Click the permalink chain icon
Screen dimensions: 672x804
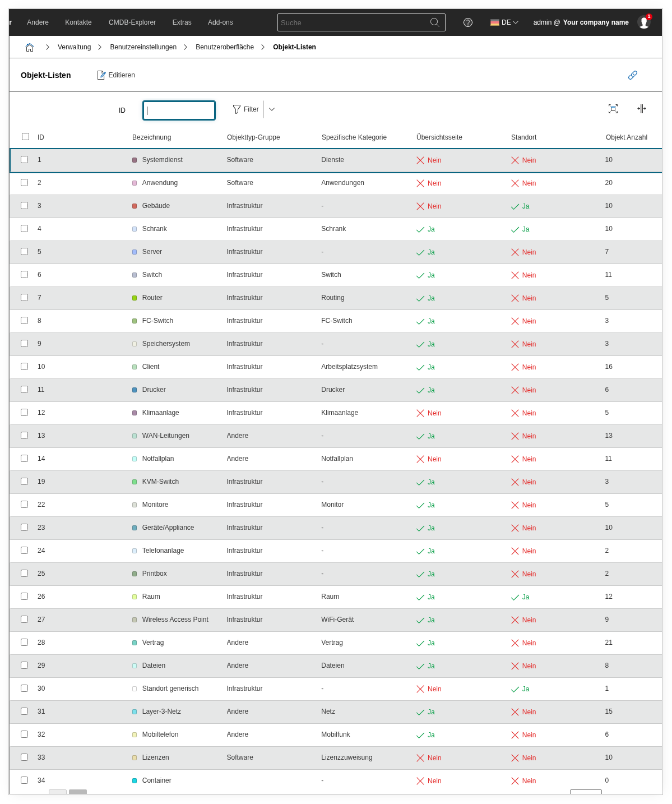[633, 75]
